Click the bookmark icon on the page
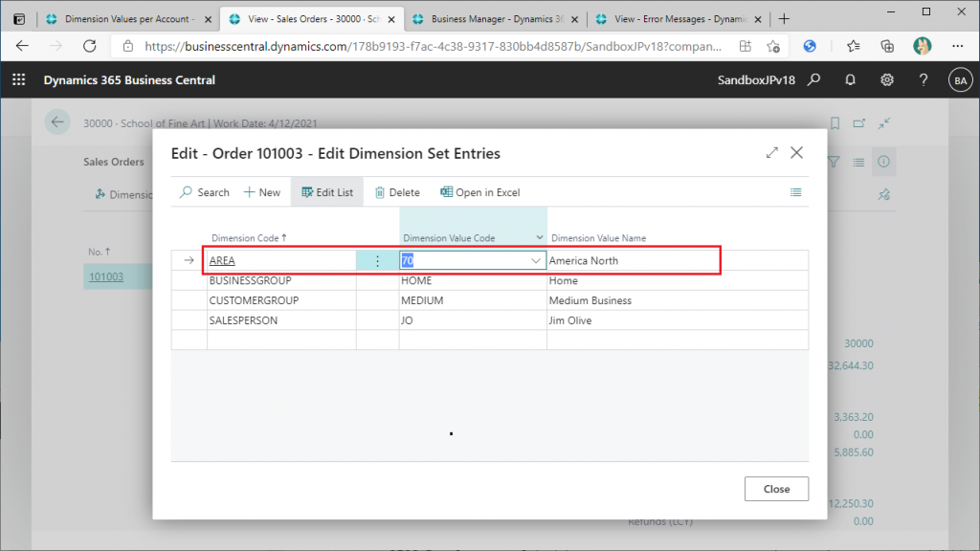980x551 pixels. click(835, 123)
